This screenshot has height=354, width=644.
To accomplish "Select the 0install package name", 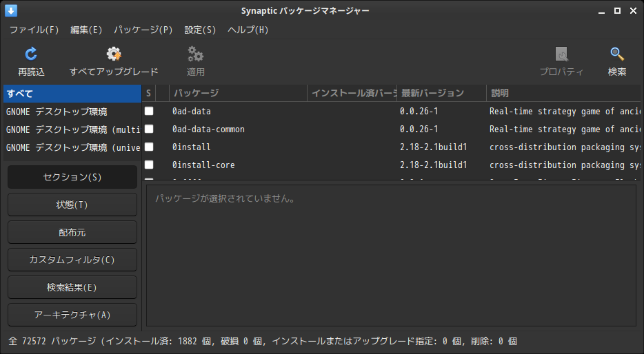I will [x=192, y=147].
